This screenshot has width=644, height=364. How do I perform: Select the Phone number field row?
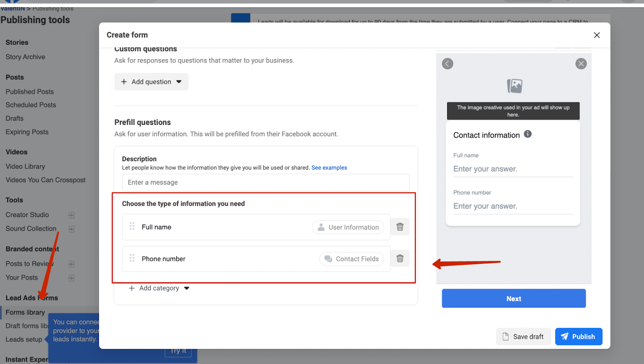click(x=256, y=259)
